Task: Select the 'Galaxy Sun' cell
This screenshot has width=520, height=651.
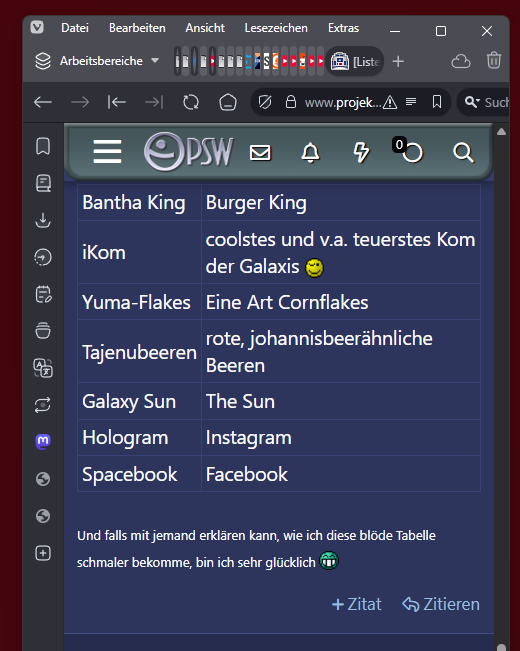Action: (140, 401)
